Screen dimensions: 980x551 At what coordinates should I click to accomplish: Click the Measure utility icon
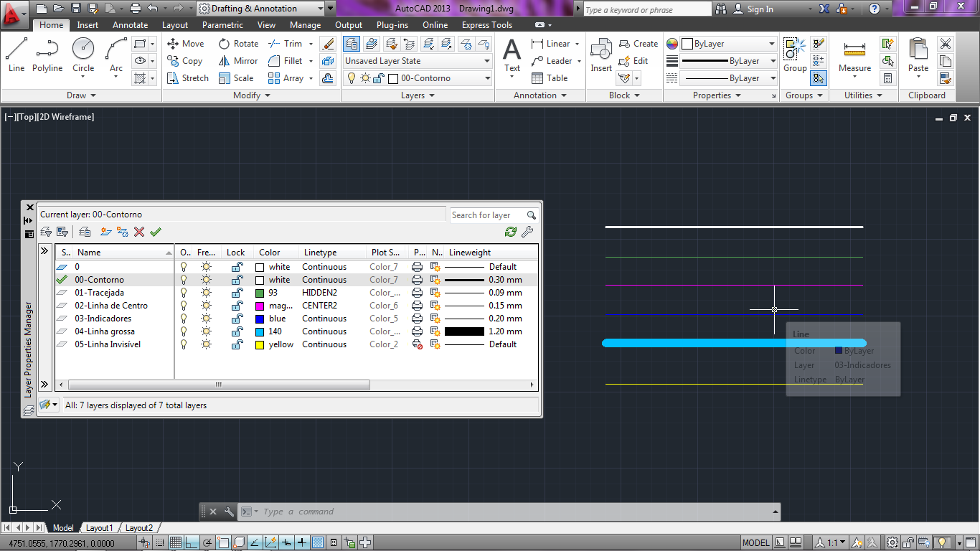854,55
